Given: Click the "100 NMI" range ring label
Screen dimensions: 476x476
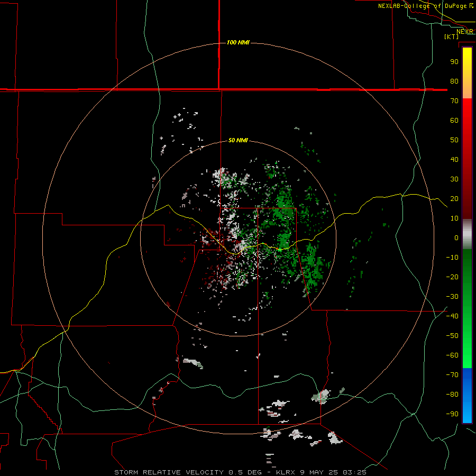Looking at the screenshot, I should click(x=238, y=42).
